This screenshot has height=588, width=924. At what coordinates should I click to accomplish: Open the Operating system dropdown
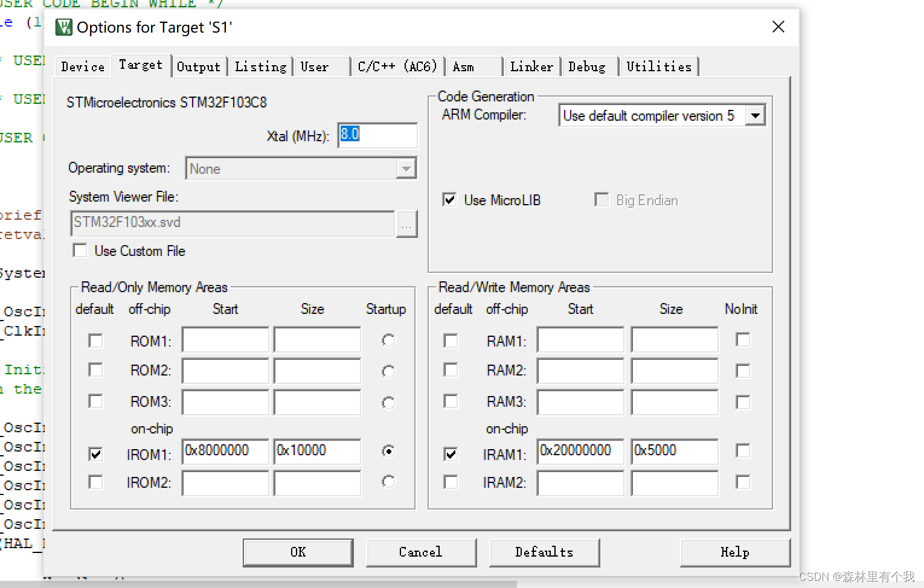coord(406,168)
